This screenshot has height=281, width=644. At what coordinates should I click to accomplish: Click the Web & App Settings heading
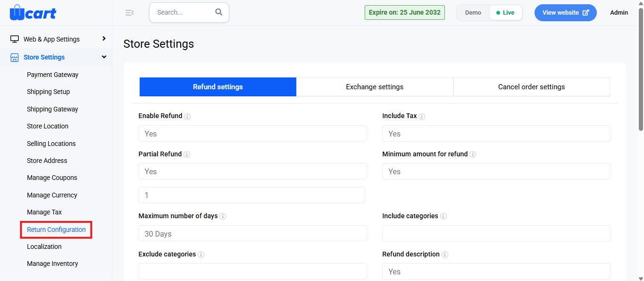click(51, 39)
